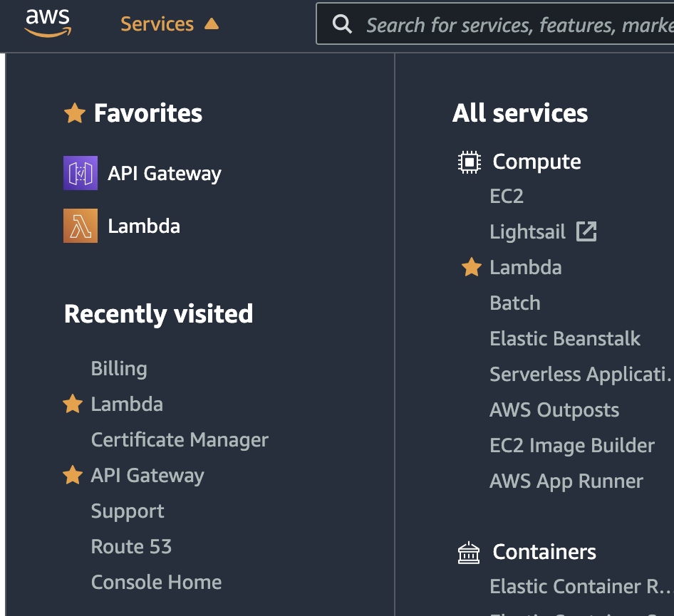
Task: Open API Gateway icon in Favorites
Action: tap(81, 173)
